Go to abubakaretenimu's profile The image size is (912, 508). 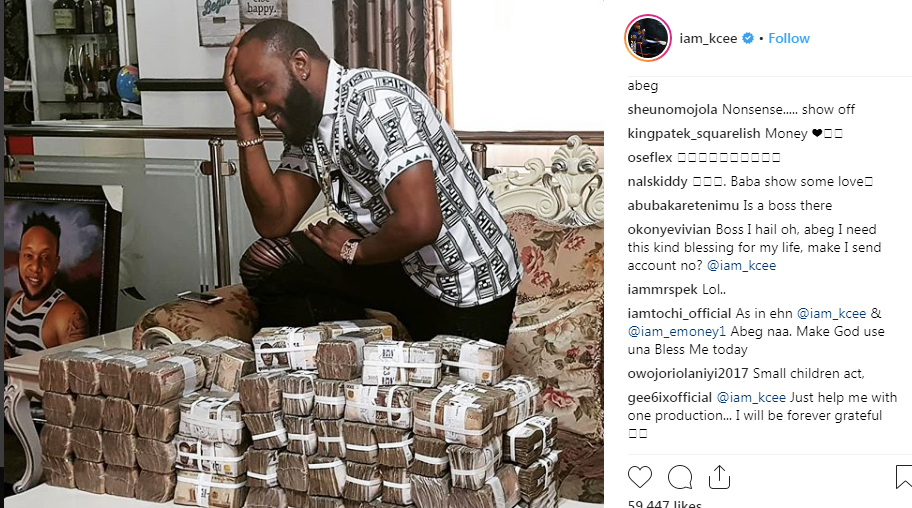coord(683,205)
